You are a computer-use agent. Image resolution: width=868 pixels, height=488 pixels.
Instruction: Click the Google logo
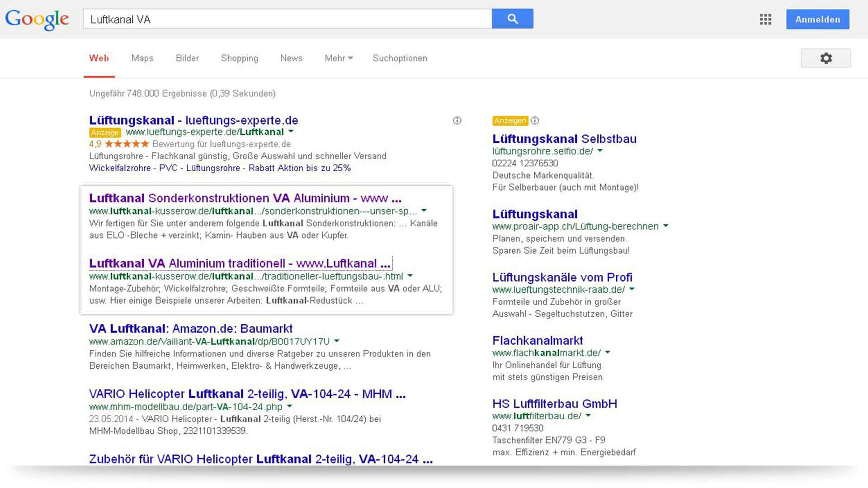coord(37,19)
